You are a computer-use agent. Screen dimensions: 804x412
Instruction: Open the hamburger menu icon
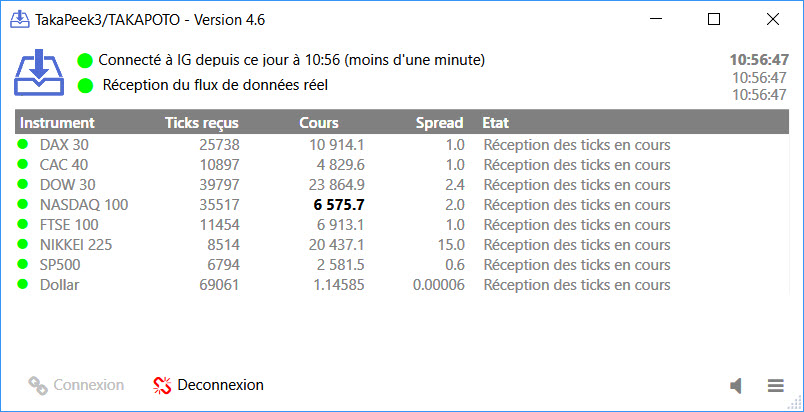click(x=775, y=386)
